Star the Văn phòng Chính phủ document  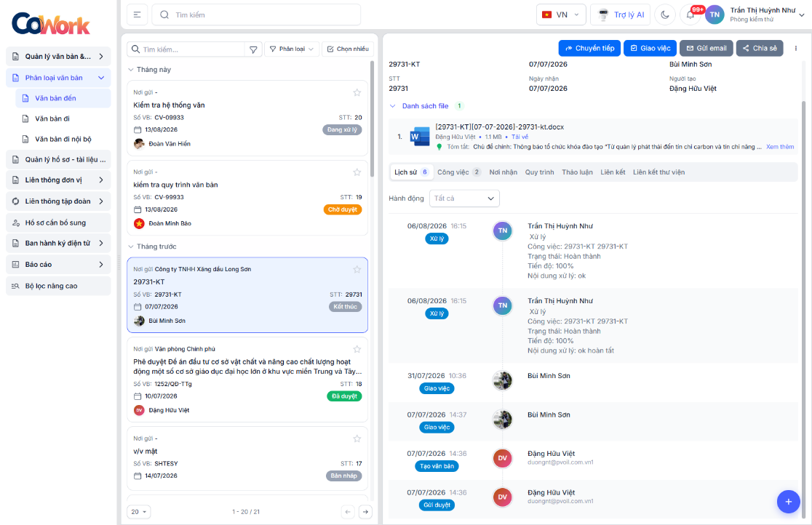click(x=357, y=349)
